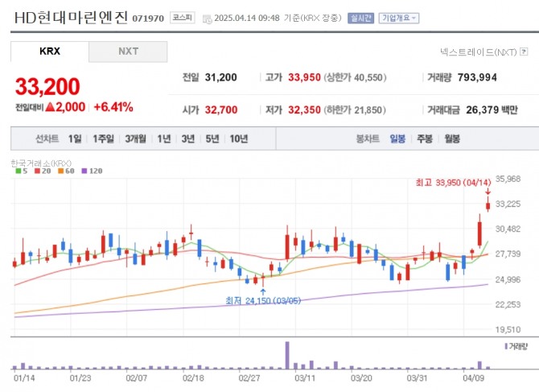Click the 전일 value 31,200
Screen dimensions: 539x392
221,77
